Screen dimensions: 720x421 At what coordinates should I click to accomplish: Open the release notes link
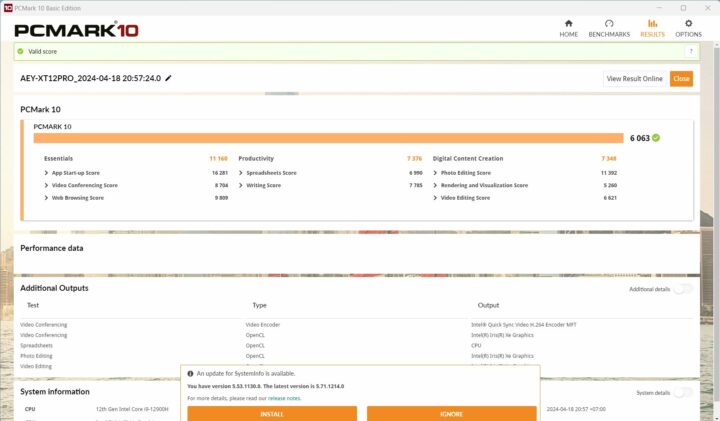[x=283, y=398]
